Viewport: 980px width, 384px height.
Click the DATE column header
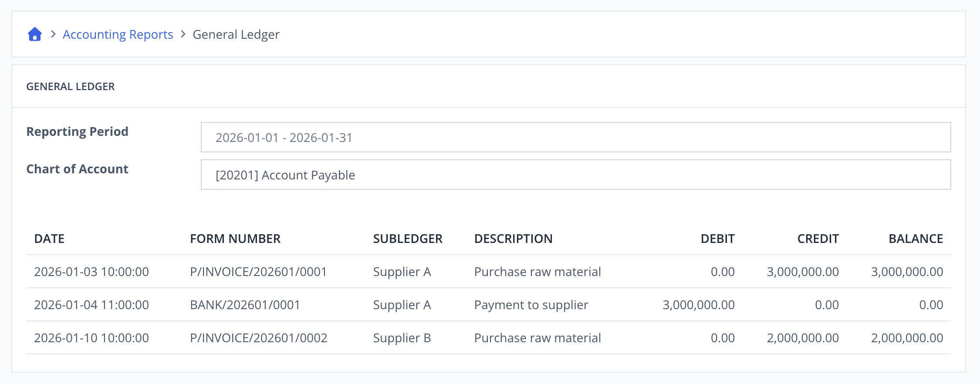point(49,239)
